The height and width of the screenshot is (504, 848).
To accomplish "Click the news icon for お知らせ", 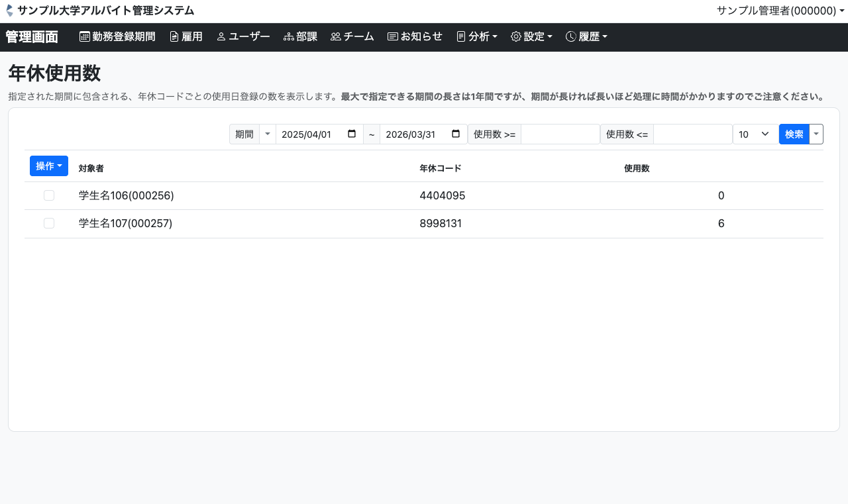I will pyautogui.click(x=392, y=37).
